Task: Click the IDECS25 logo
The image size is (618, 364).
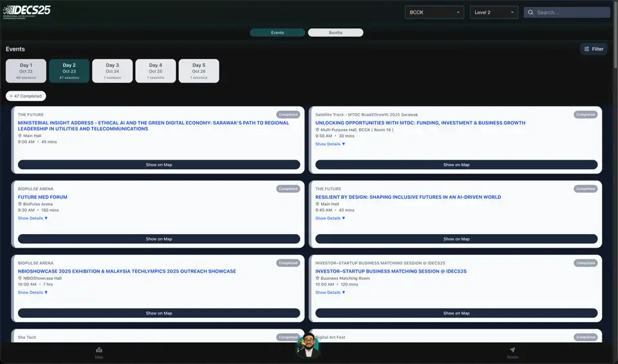Action: [27, 11]
